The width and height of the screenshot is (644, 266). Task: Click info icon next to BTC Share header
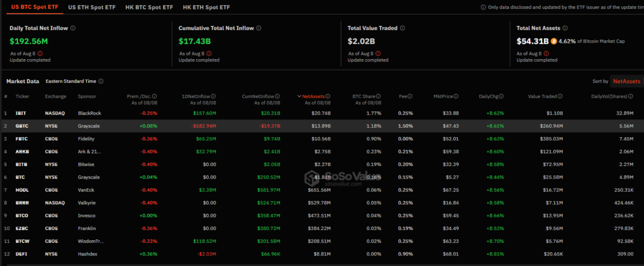point(379,96)
